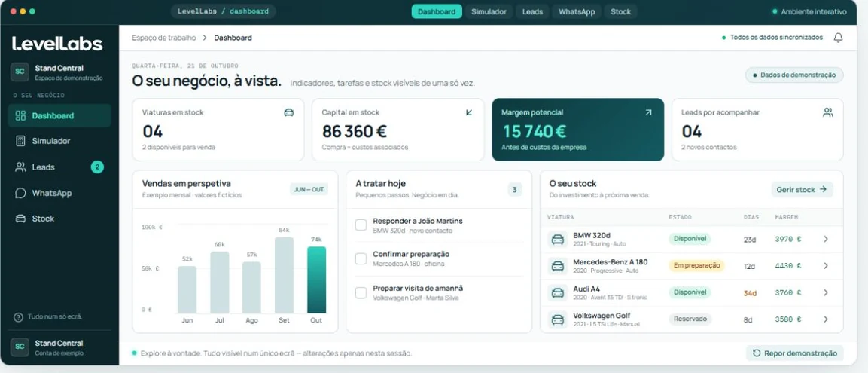Switch to the Simulador tab in top bar
Screen dimensions: 868x373
pos(489,11)
